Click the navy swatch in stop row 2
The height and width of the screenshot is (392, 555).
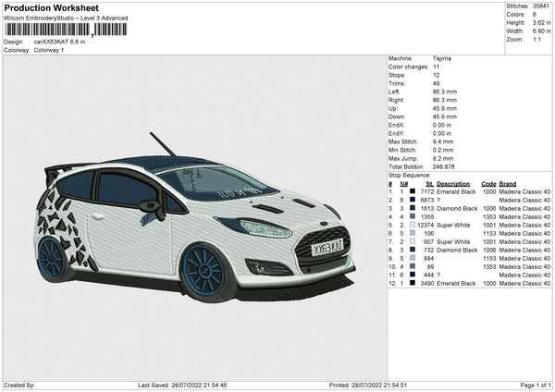[x=413, y=201]
